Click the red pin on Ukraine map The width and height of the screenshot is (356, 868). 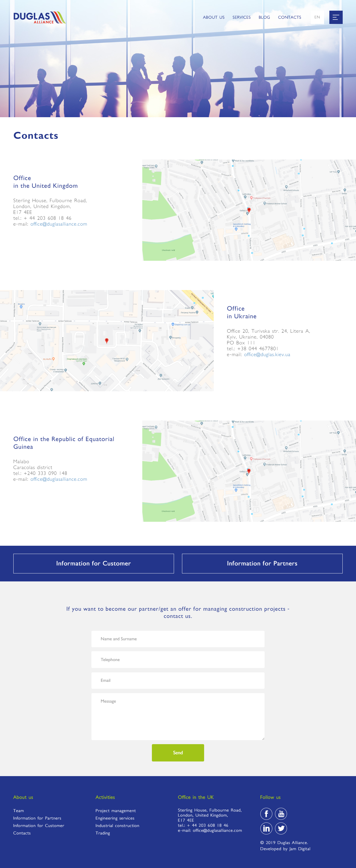click(x=107, y=341)
